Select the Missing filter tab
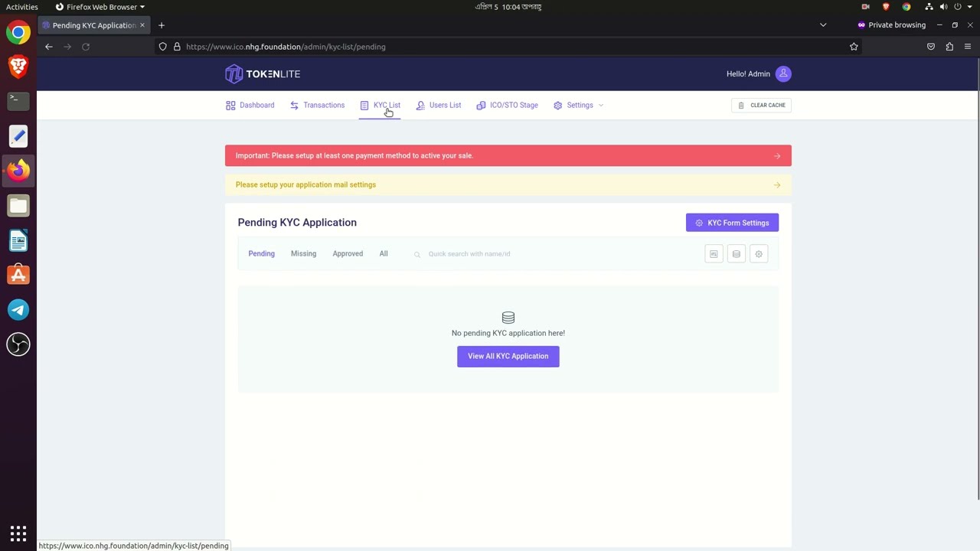 tap(303, 254)
